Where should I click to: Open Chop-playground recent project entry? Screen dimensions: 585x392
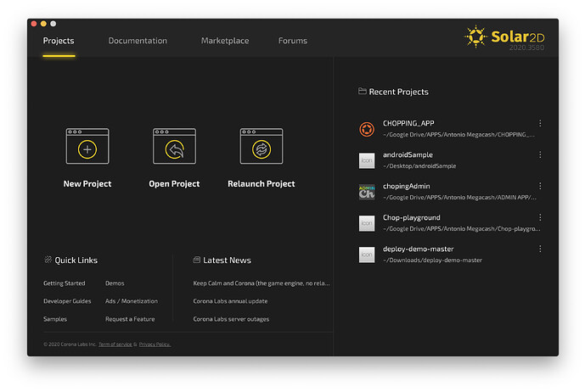click(450, 223)
